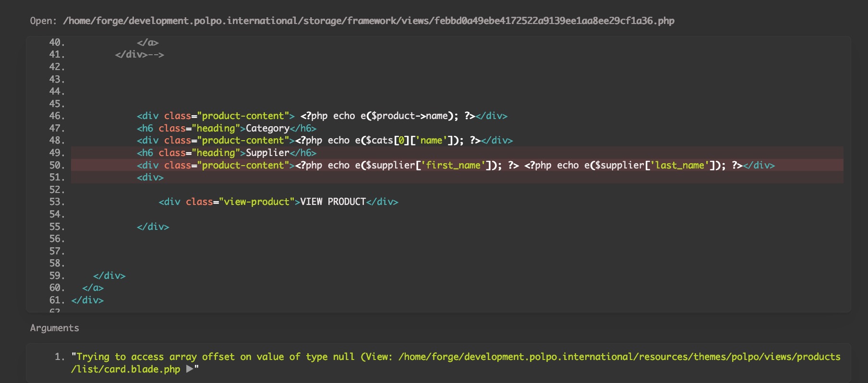
Task: Click $product->name code on line 46
Action: pyautogui.click(x=410, y=116)
